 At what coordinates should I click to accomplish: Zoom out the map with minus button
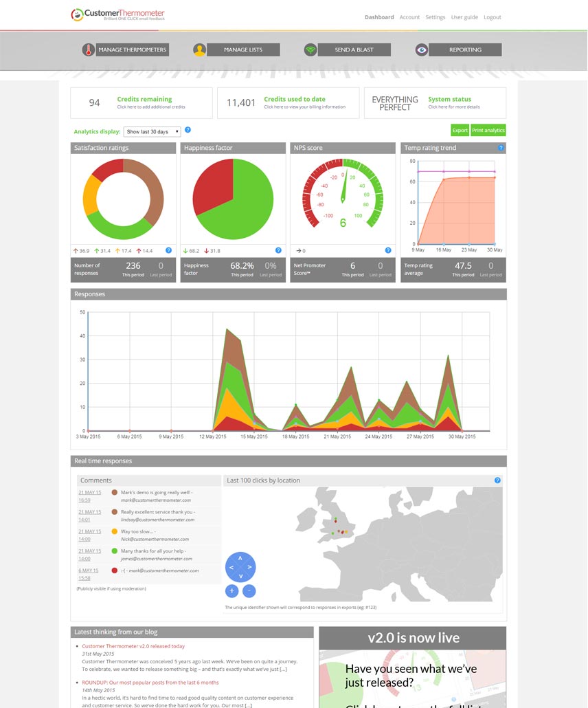pyautogui.click(x=249, y=590)
